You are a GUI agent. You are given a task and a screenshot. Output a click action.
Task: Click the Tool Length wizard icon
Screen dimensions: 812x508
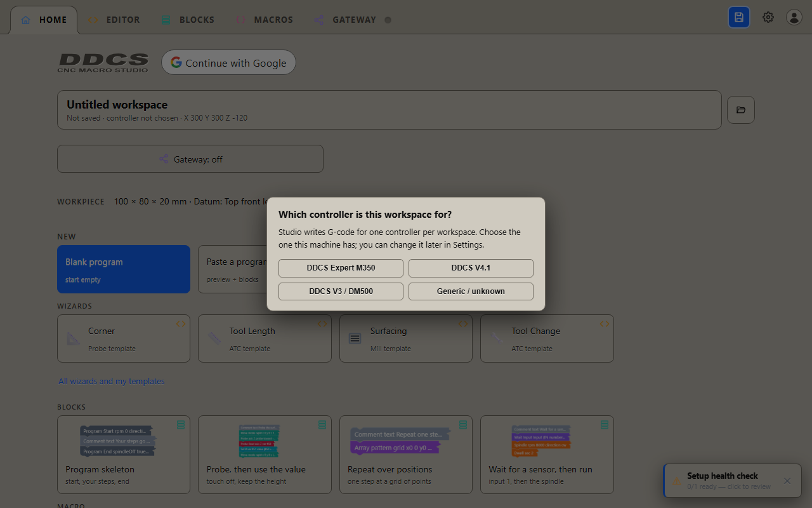[x=214, y=338]
